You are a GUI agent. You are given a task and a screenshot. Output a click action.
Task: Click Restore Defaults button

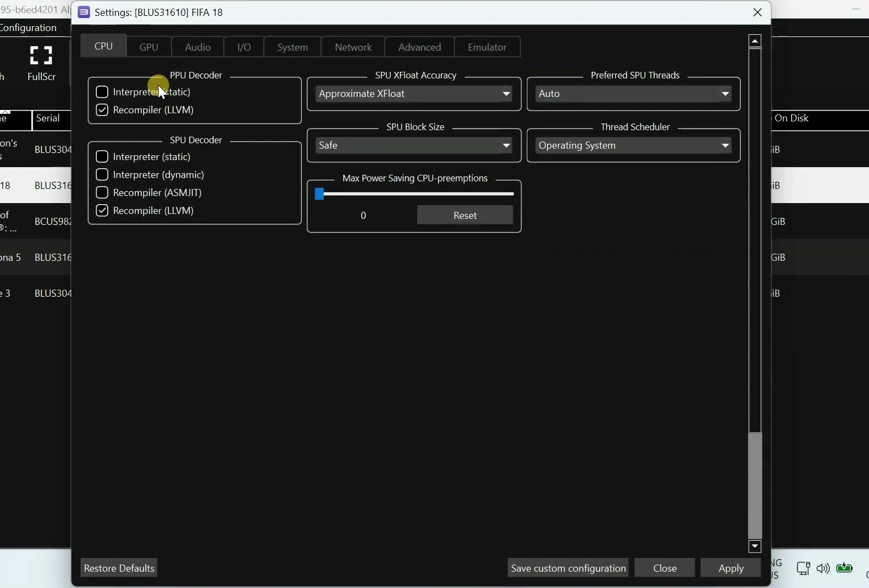tap(119, 568)
